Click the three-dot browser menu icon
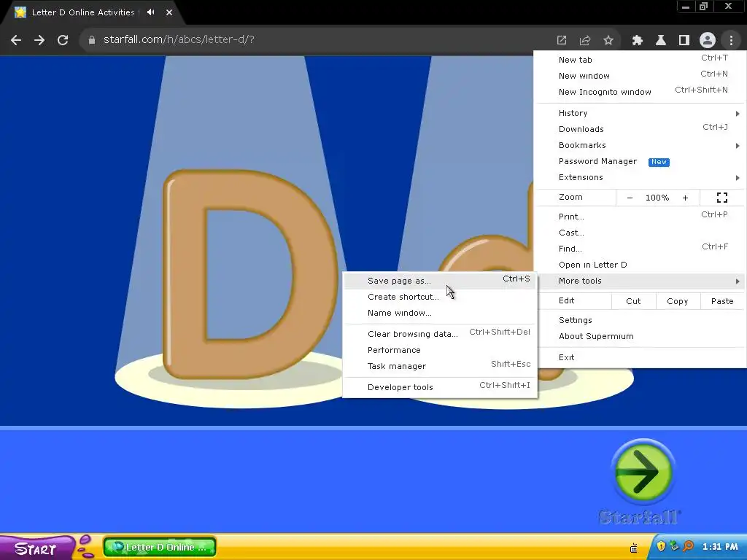This screenshot has height=560, width=747. pyautogui.click(x=731, y=40)
